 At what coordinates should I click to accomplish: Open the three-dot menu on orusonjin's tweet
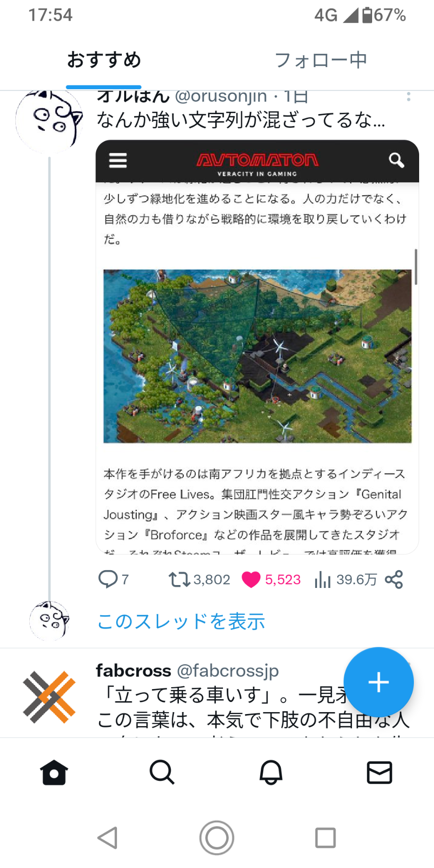pyautogui.click(x=409, y=96)
